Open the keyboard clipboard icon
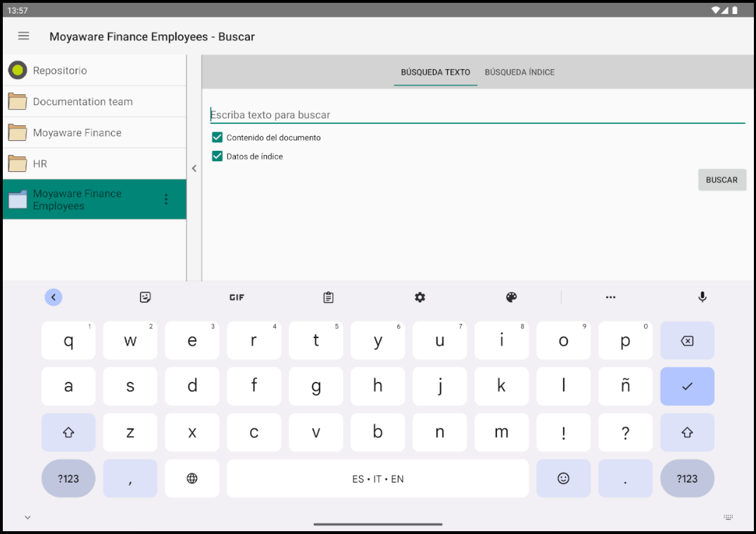The height and width of the screenshot is (534, 756). click(x=328, y=297)
